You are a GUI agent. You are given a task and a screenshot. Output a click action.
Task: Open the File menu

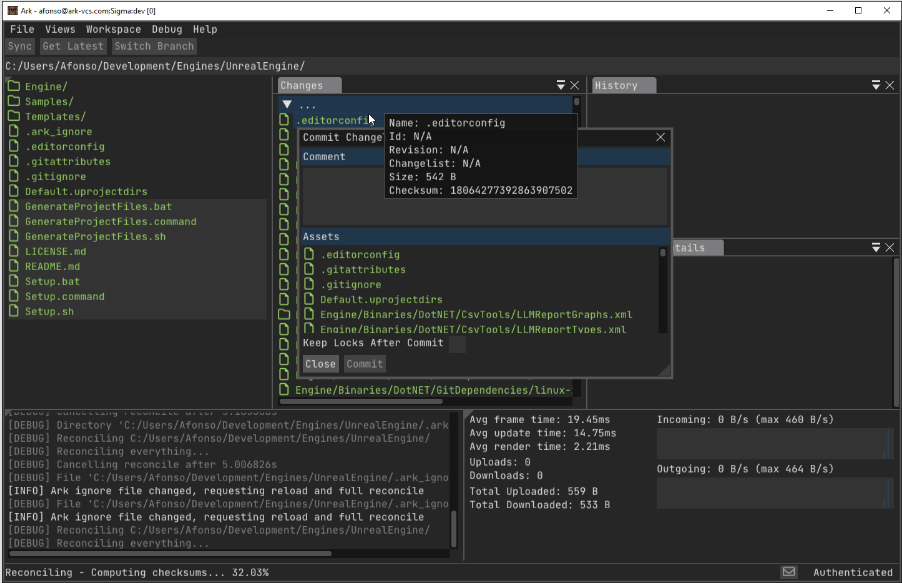[22, 29]
